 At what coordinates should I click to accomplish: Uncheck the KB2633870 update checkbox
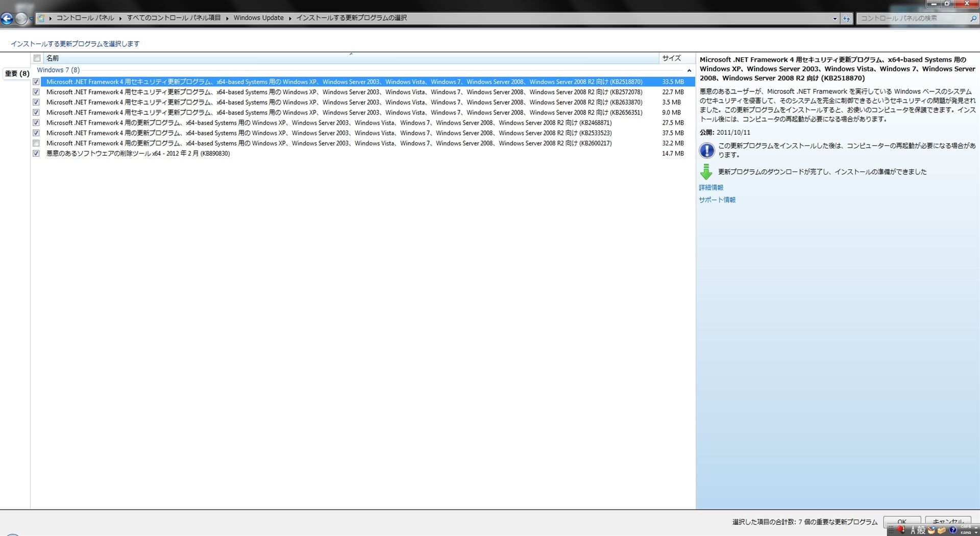coord(36,102)
